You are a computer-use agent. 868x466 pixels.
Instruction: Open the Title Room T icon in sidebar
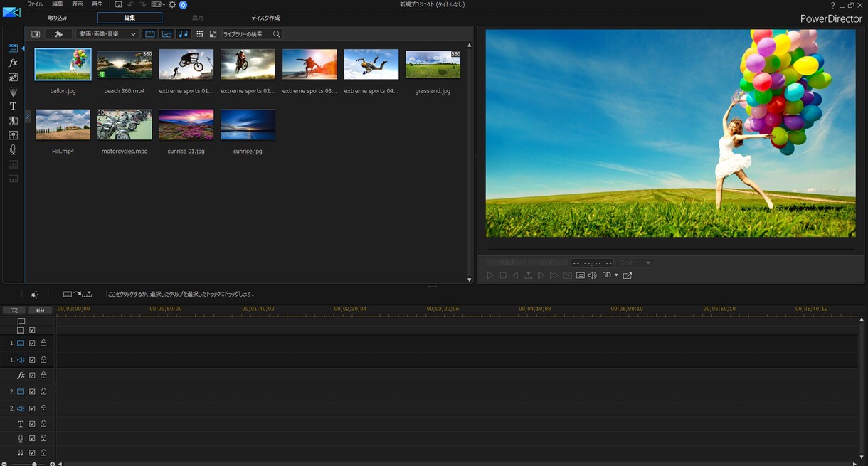(x=13, y=106)
